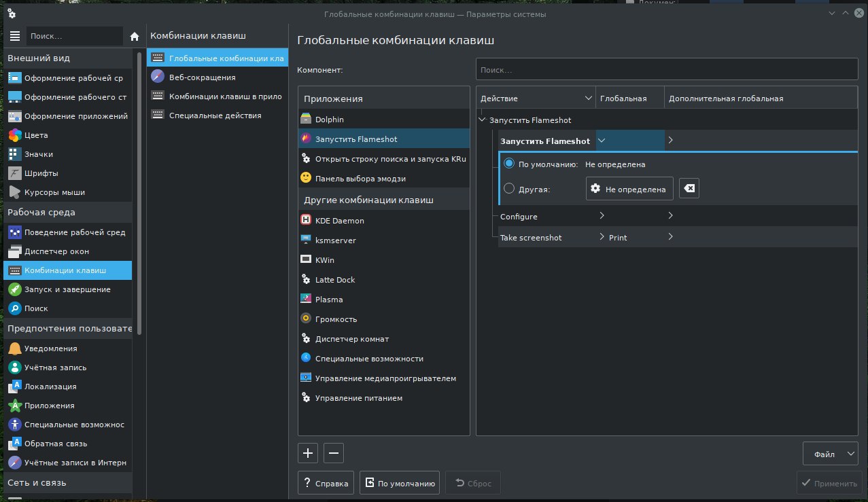Click the KDE Daemon icon
Image resolution: width=868 pixels, height=502 pixels.
tap(306, 221)
